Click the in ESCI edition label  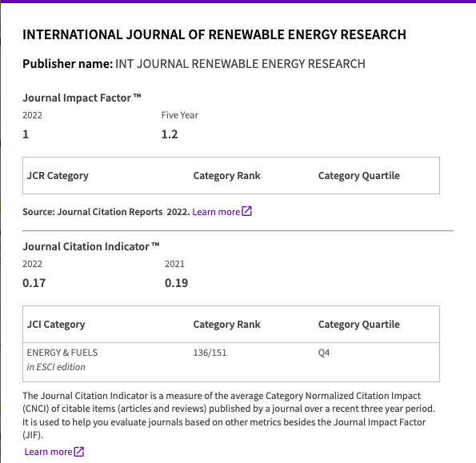point(56,367)
